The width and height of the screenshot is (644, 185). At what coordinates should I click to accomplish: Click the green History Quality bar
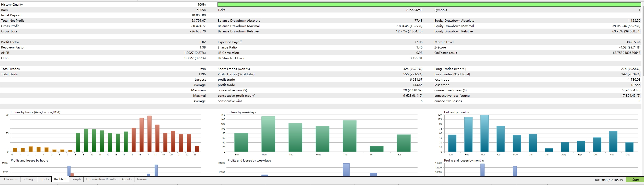click(429, 5)
